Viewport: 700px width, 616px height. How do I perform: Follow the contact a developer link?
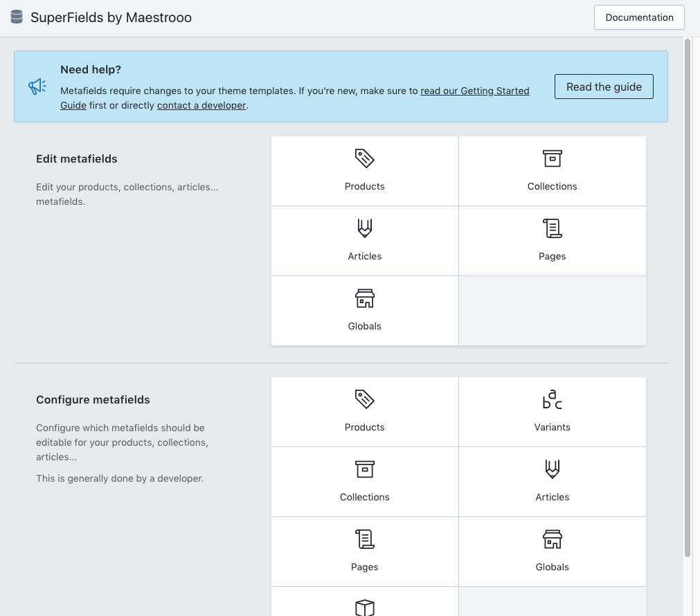coord(201,105)
